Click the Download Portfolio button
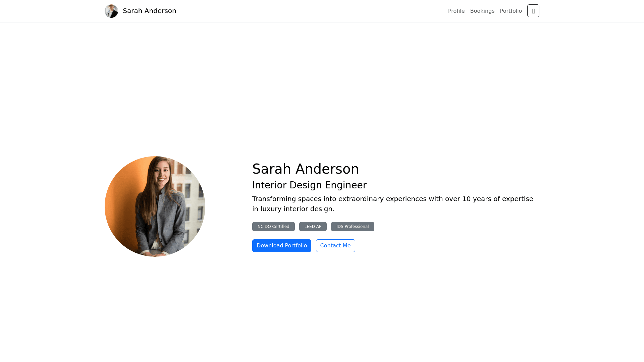 pos(281,246)
